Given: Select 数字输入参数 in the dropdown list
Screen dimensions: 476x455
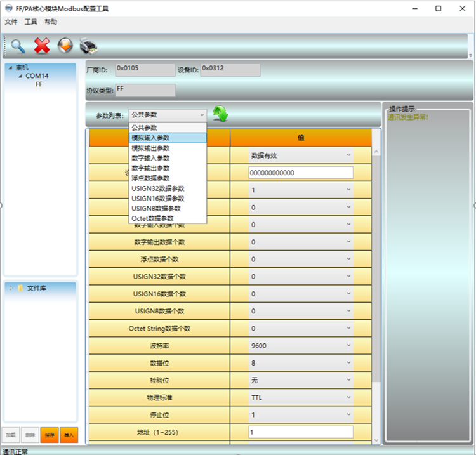Looking at the screenshot, I should coord(168,158).
